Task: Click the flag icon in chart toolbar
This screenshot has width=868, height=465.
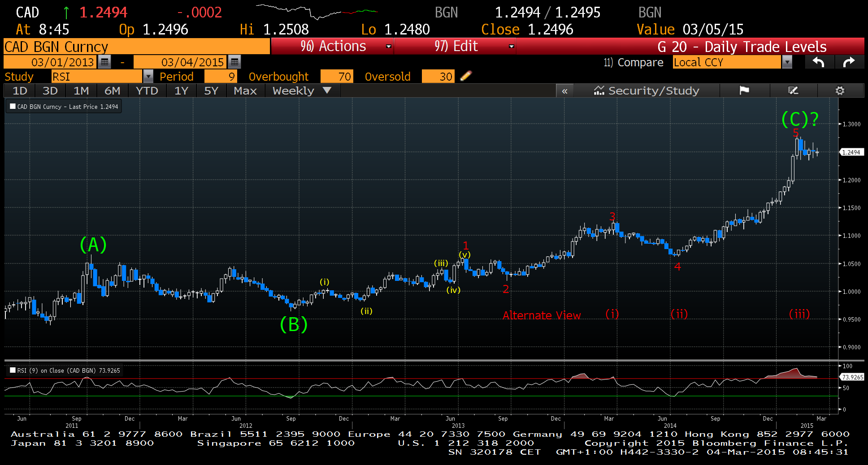Action: coord(744,90)
